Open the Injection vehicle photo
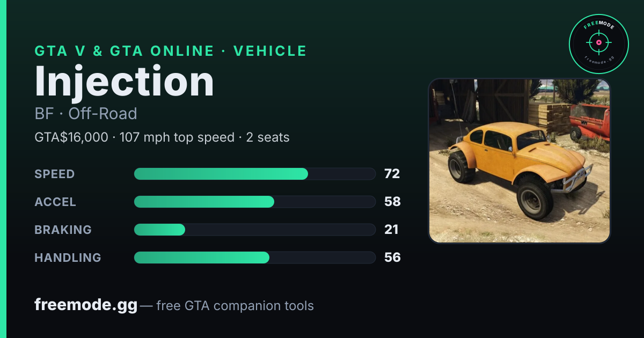 coord(519,161)
